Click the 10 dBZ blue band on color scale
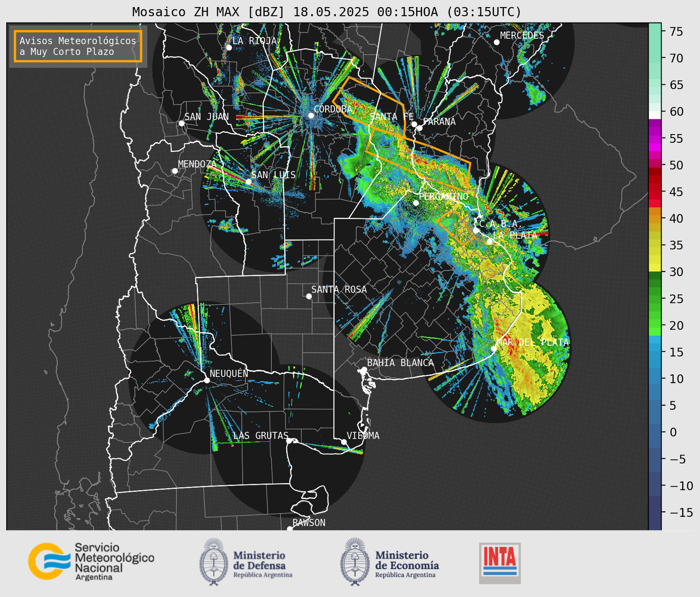Viewport: 700px width, 597px height. click(x=655, y=379)
